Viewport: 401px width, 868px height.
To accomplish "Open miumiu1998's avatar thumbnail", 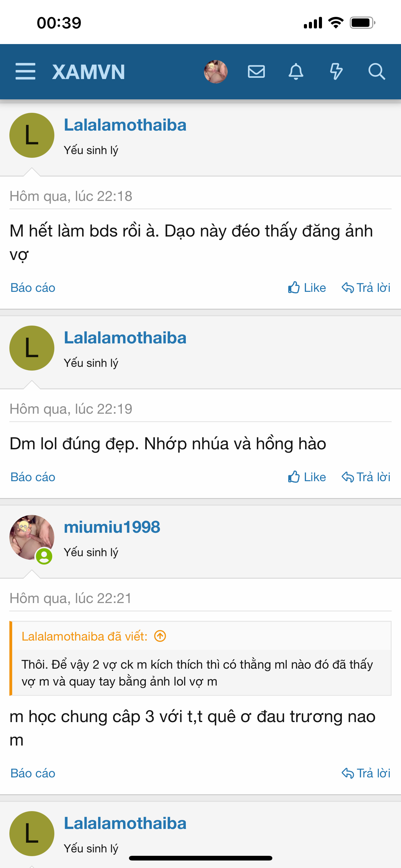I will coord(32,537).
